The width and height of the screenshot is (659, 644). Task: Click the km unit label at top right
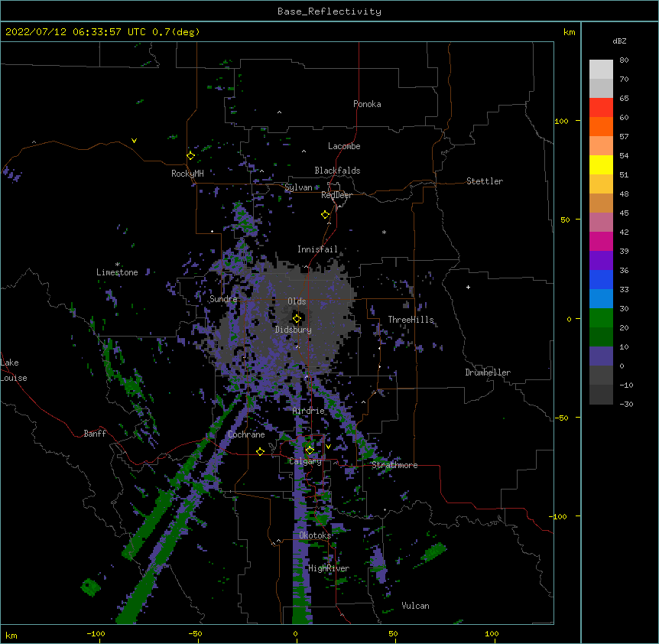pos(569,32)
